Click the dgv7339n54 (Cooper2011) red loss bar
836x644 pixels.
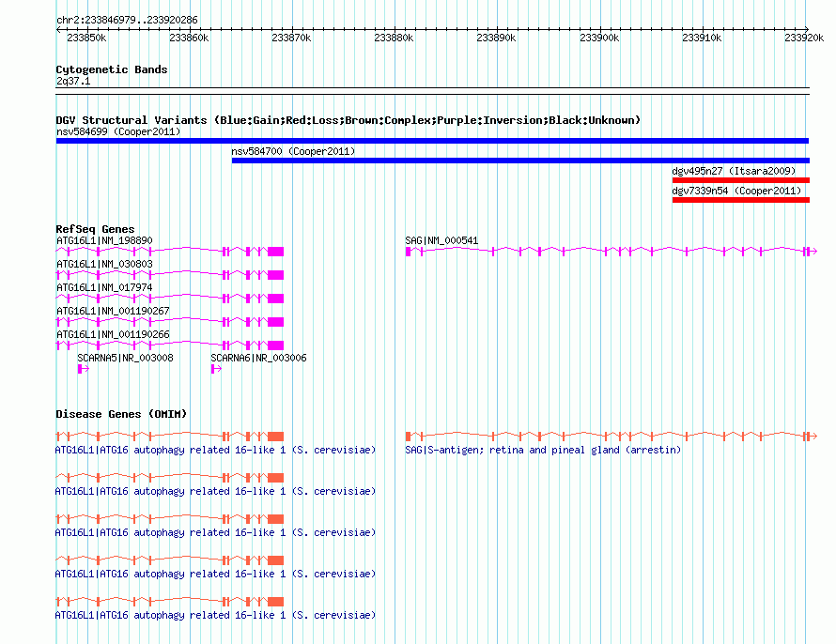(x=740, y=200)
